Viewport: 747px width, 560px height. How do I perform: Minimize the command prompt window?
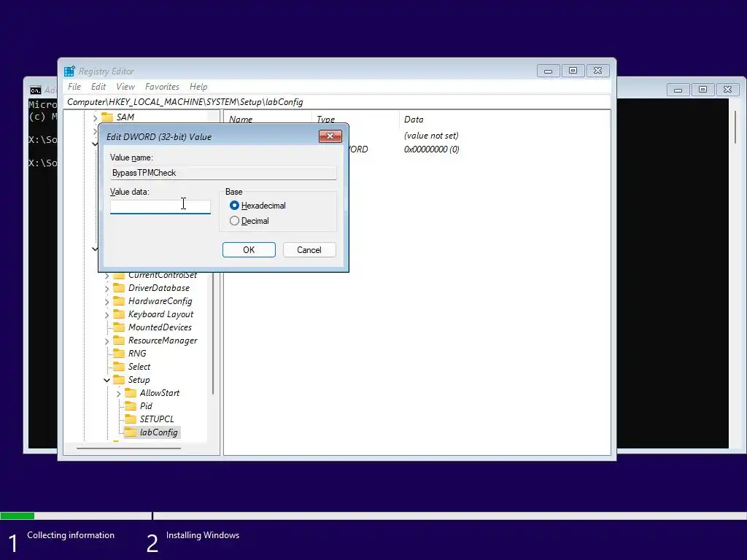678,90
